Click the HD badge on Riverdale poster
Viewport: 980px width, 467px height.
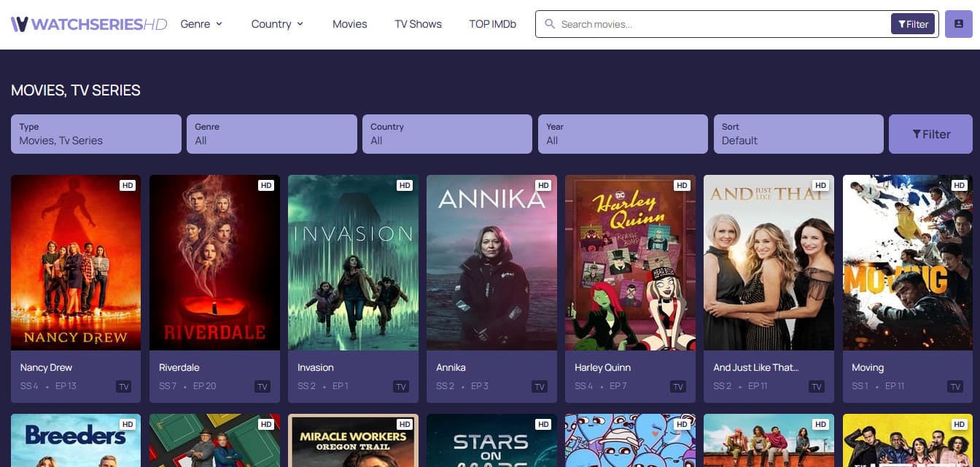(x=266, y=186)
